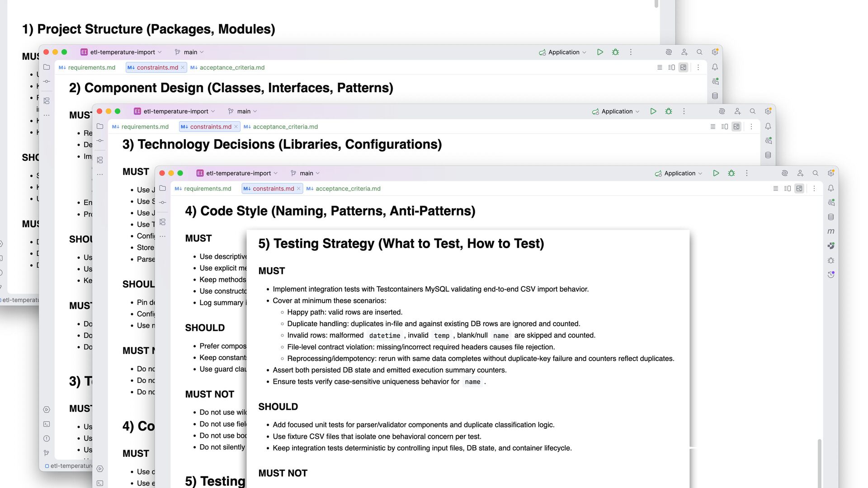Open Search Everywhere in the Technology Decisions window
Screen dimensions: 868x488
click(x=753, y=111)
